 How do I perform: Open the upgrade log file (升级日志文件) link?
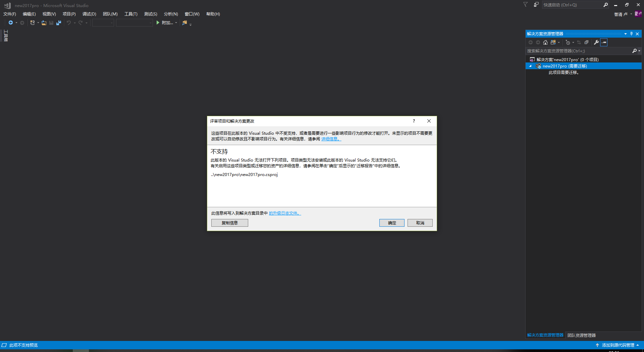point(285,213)
